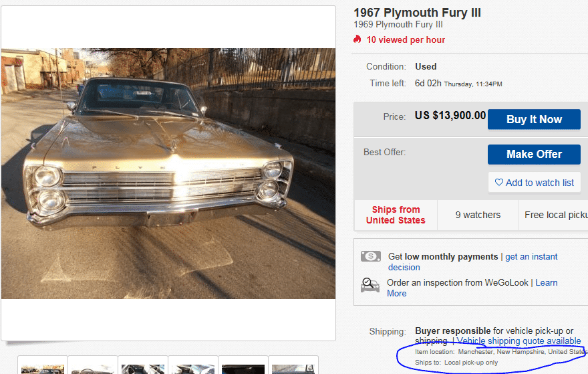This screenshot has width=588, height=374.
Task: Open the fifth gallery thumbnail
Action: tap(243, 367)
